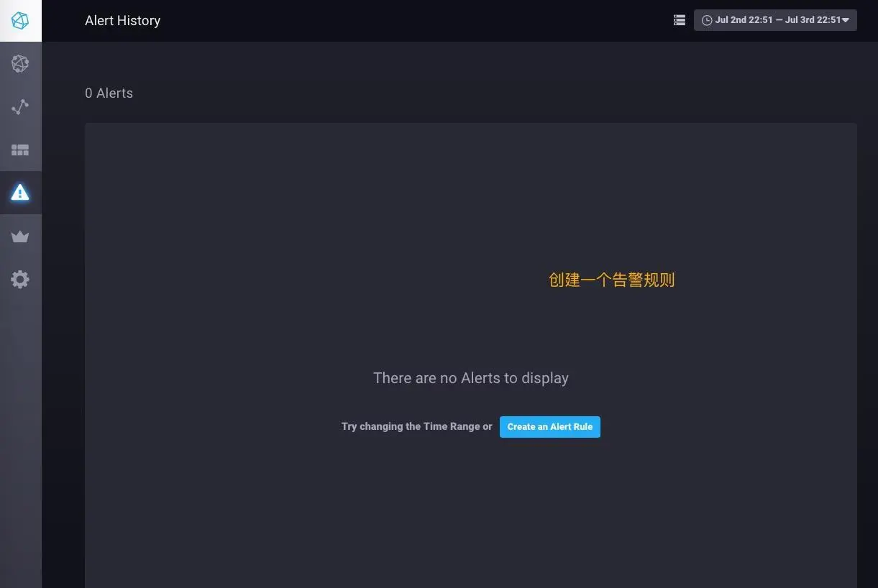
Task: Click the Create an Alert Rule button
Action: point(549,426)
